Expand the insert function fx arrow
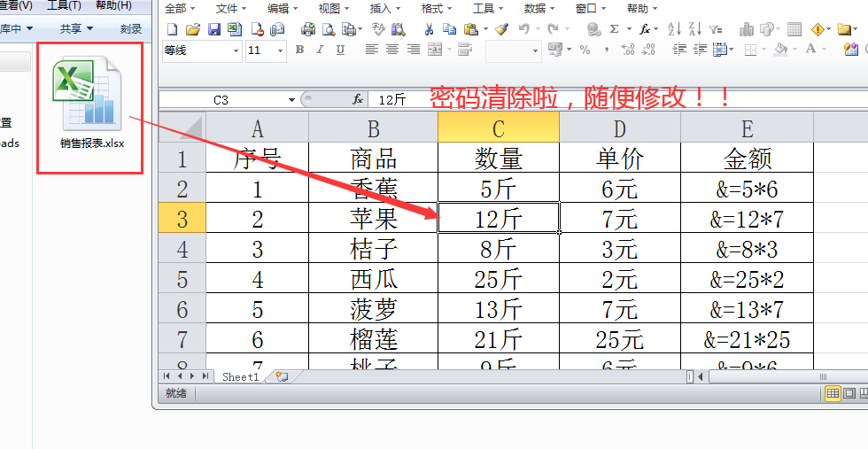This screenshot has height=449, width=868. tap(656, 29)
